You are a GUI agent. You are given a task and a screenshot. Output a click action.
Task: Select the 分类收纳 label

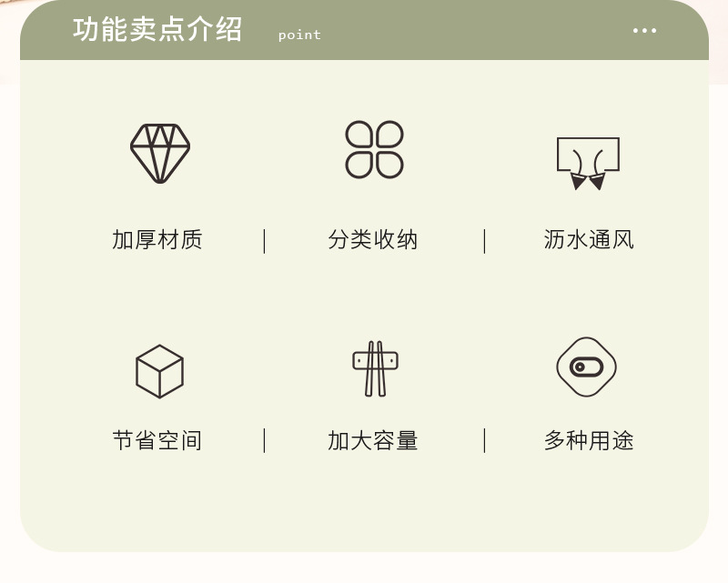click(x=373, y=240)
